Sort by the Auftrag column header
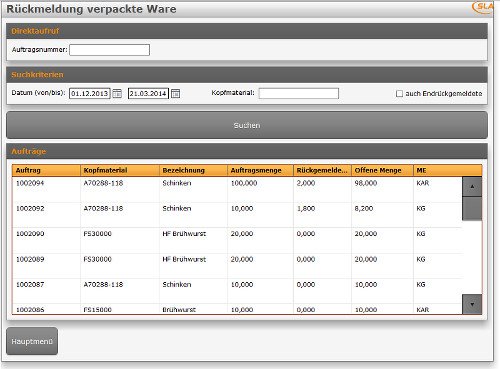 (x=46, y=170)
